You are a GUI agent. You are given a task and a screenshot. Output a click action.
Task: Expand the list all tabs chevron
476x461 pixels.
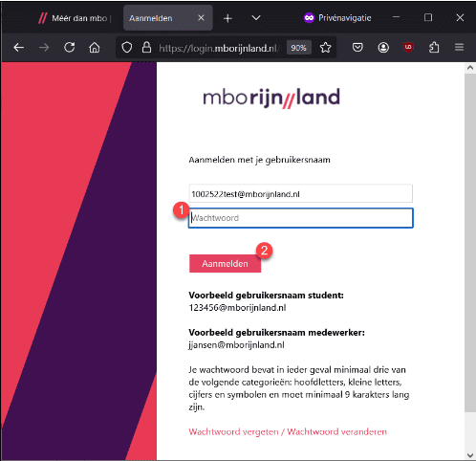(256, 18)
